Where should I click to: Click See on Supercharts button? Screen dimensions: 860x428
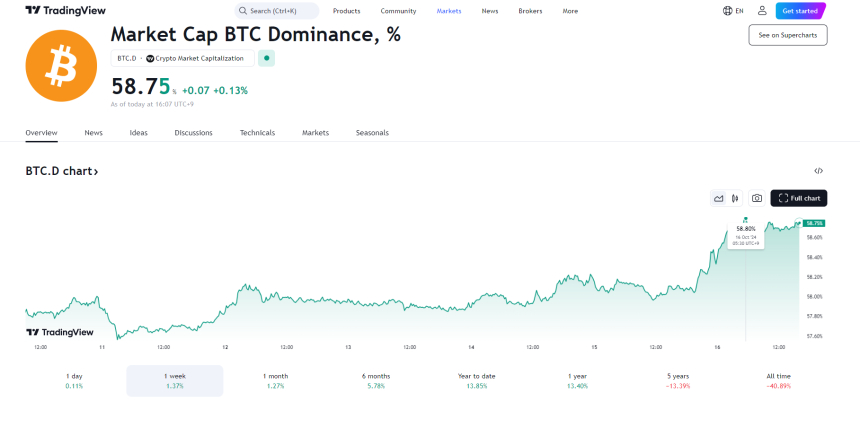pyautogui.click(x=788, y=35)
